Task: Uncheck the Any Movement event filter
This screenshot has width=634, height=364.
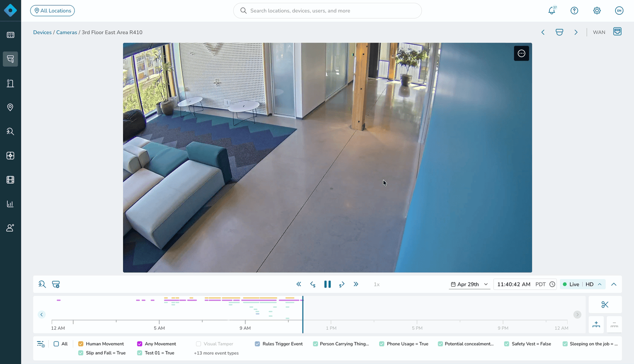Action: [x=139, y=344]
